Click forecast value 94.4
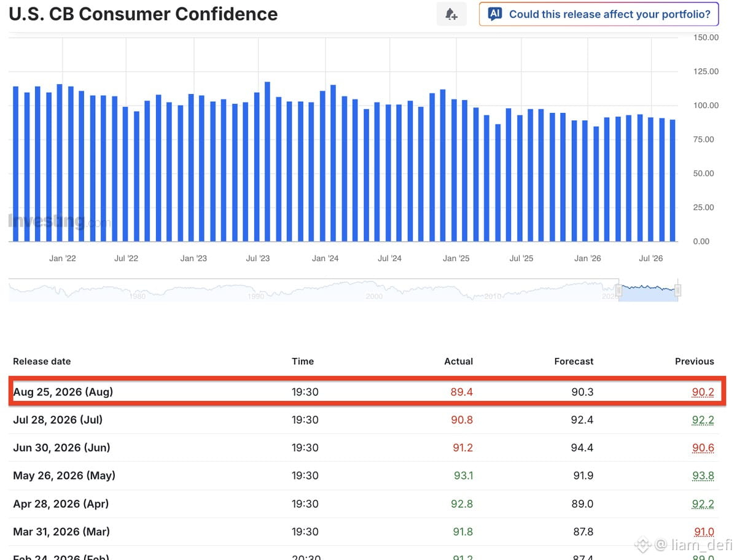This screenshot has height=560, width=737. coord(582,448)
